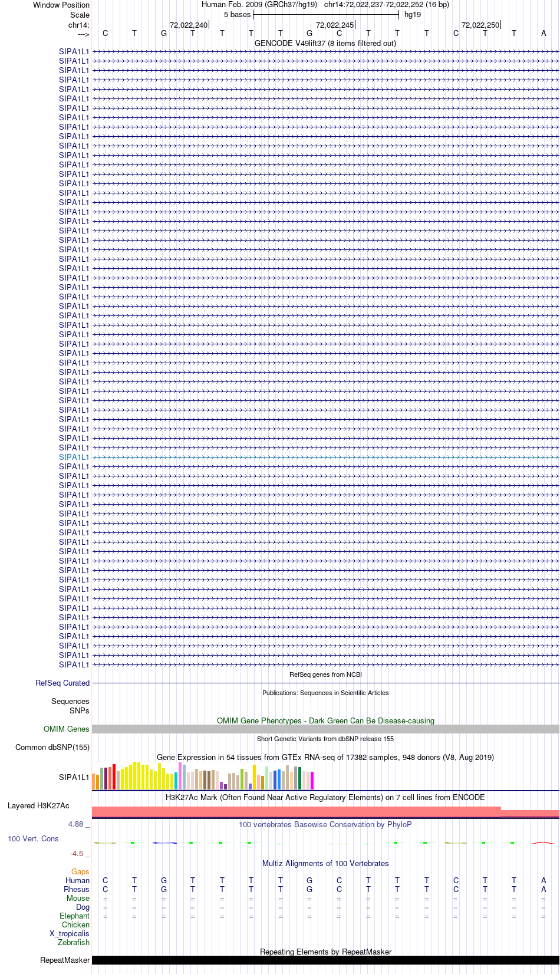Click the -4.5 PhyloP lower scale value
The height and width of the screenshot is (974, 560).
77,854
